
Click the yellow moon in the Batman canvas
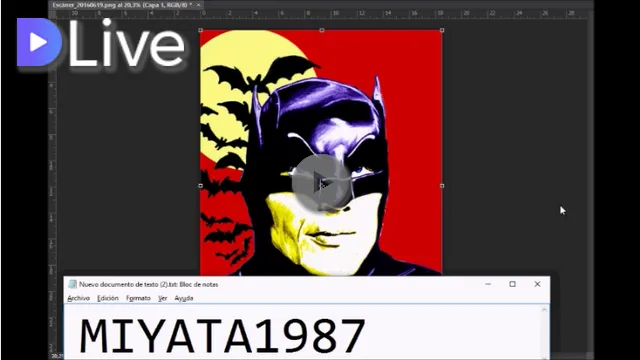[x=245, y=51]
